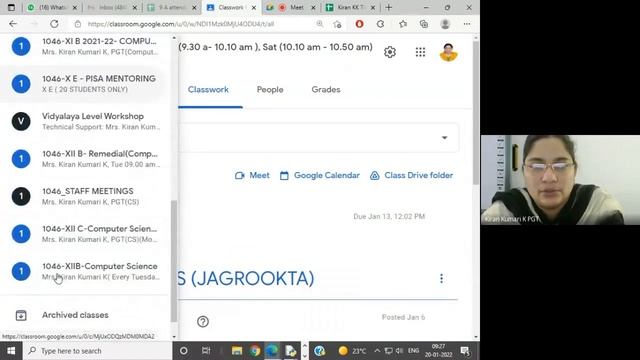Switch to the WhatsApp browser tab
640x360 pixels.
tap(52, 7)
